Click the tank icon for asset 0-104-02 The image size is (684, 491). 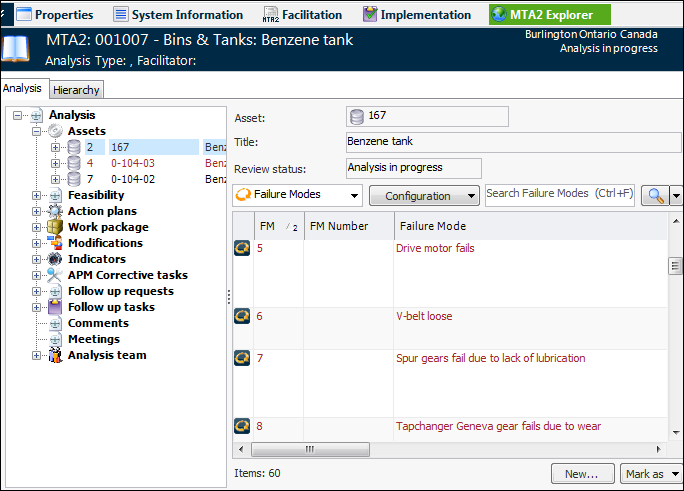[74, 179]
